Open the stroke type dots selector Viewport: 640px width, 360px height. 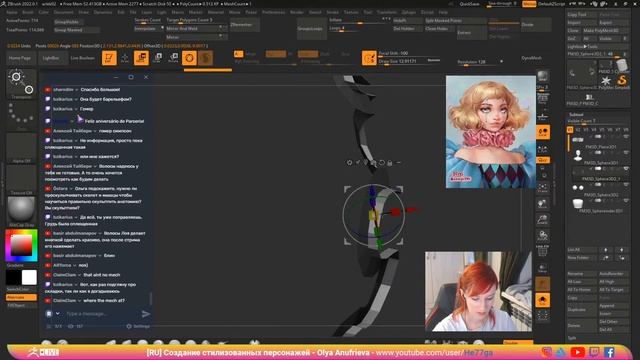pyautogui.click(x=22, y=115)
